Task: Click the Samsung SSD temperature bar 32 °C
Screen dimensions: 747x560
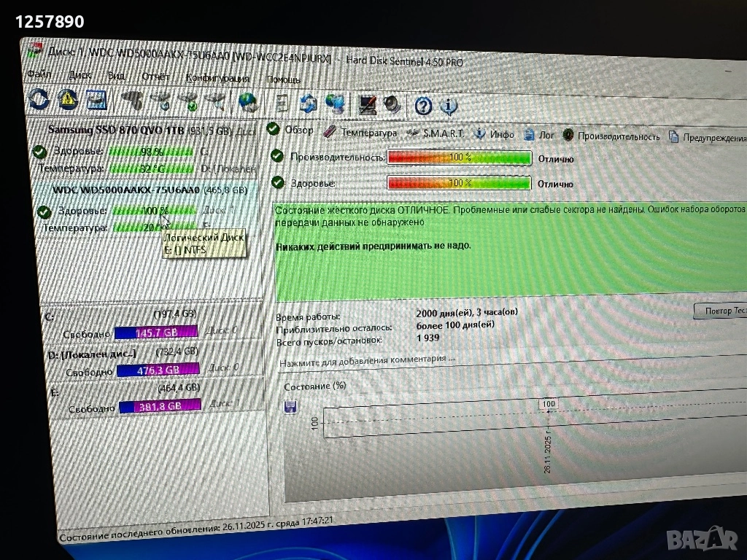Action: [152, 168]
